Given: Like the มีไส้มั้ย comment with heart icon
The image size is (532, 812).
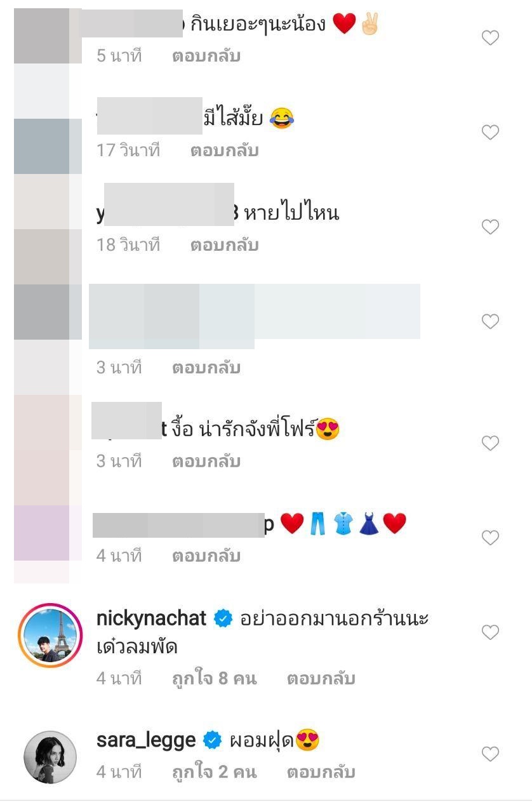Looking at the screenshot, I should pos(490,132).
